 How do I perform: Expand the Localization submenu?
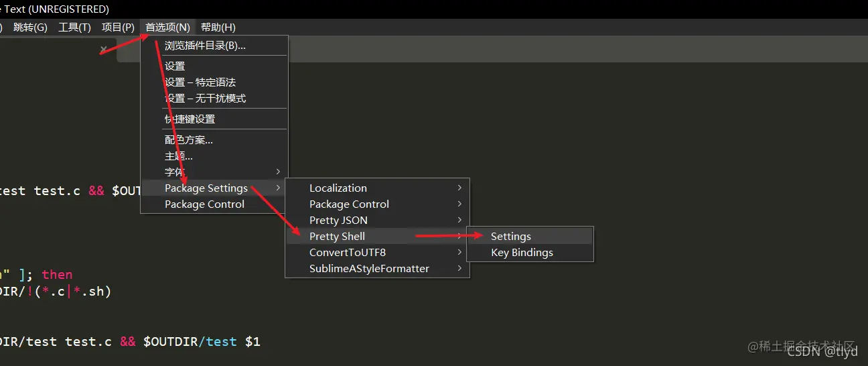(x=377, y=188)
